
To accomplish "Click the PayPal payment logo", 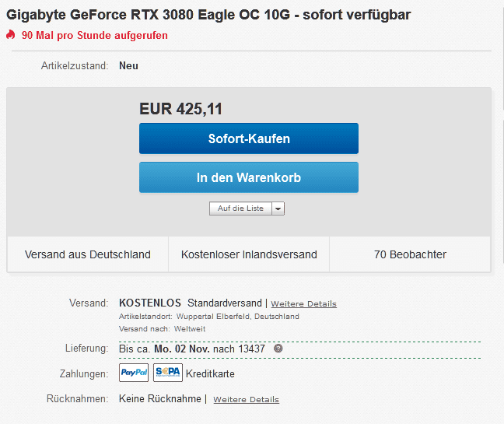I will pos(134,373).
